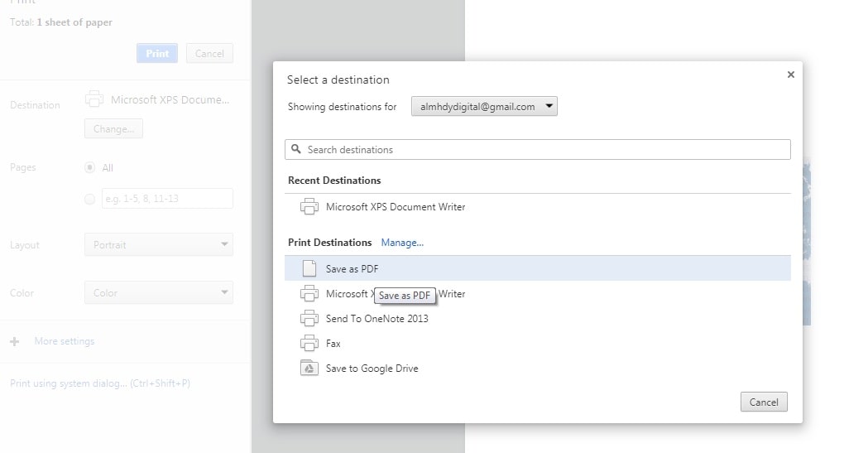Open the Color dropdown
Image resolution: width=868 pixels, height=453 pixels.
pyautogui.click(x=158, y=292)
